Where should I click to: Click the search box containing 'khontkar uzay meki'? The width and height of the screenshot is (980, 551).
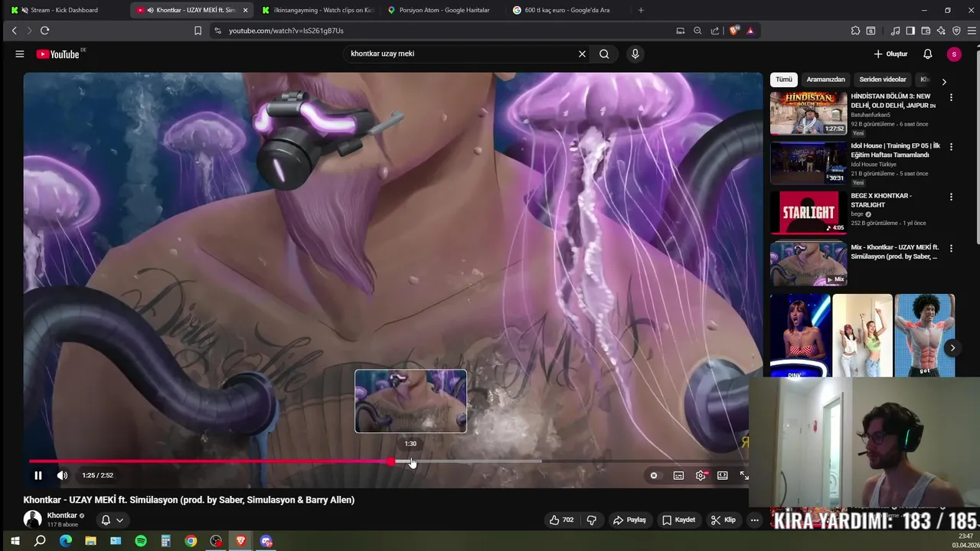(459, 54)
